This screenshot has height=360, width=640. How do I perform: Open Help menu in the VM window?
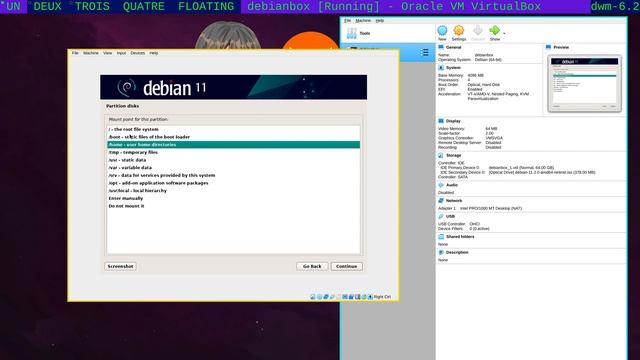[x=153, y=53]
